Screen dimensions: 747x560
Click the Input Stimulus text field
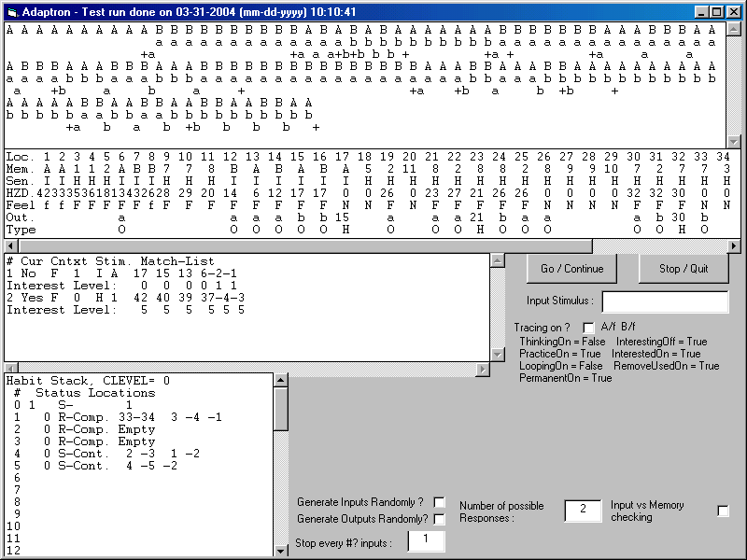point(665,301)
